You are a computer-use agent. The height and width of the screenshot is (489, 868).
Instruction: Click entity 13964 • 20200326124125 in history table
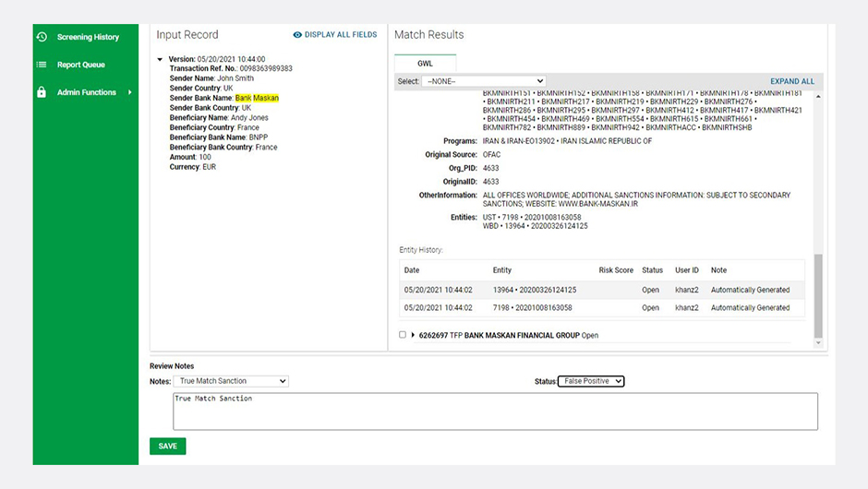pyautogui.click(x=535, y=290)
